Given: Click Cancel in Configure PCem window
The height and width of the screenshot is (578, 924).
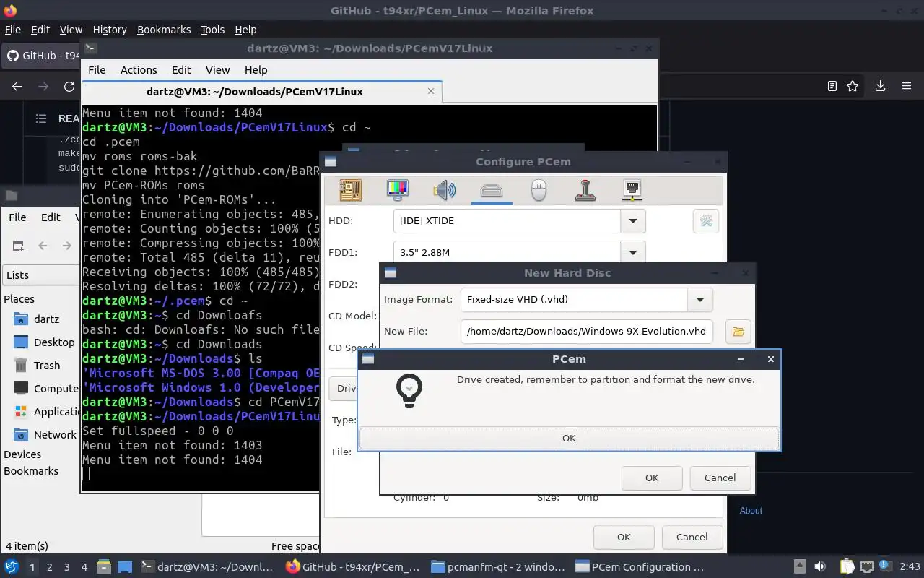Looking at the screenshot, I should tap(692, 537).
